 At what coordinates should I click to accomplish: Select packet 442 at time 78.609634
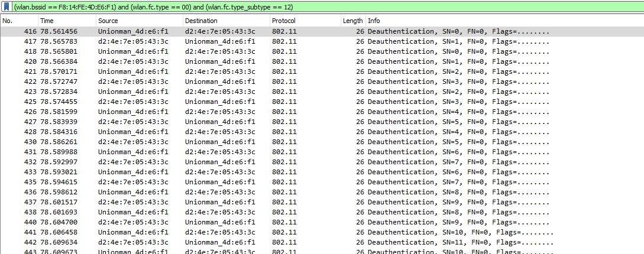[x=322, y=242]
